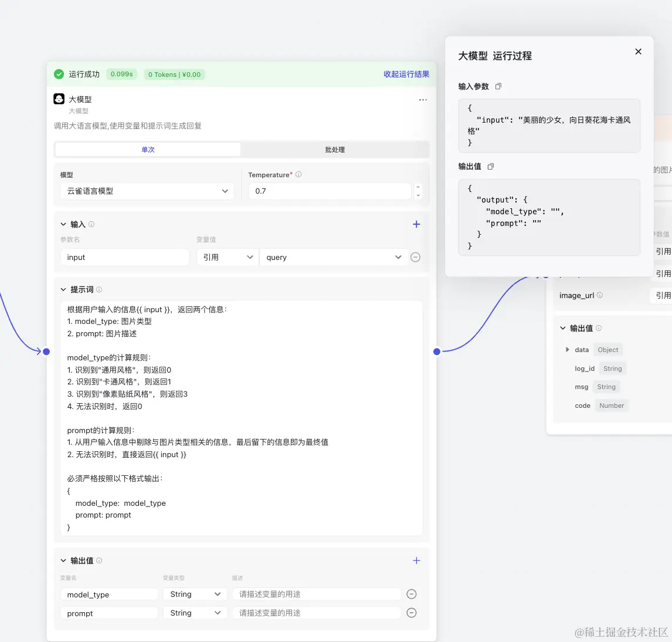Open the 引用 variable type dropdown
The image size is (672, 642).
coord(228,257)
